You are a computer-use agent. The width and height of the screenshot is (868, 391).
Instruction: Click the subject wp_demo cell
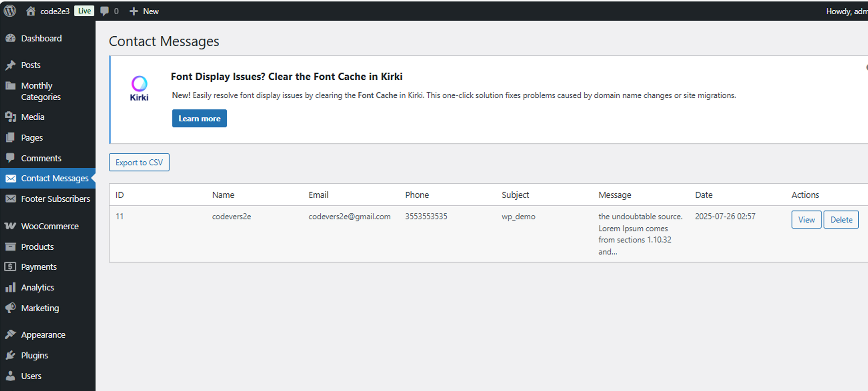(518, 216)
